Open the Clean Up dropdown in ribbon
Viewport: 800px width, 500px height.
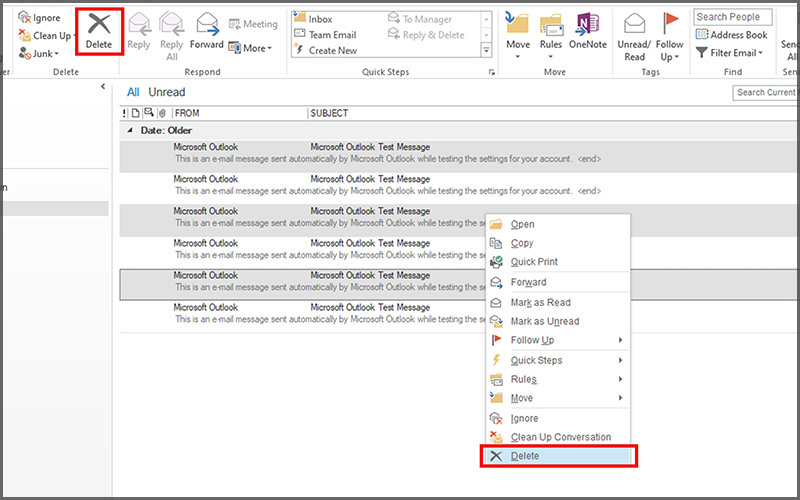(x=47, y=36)
